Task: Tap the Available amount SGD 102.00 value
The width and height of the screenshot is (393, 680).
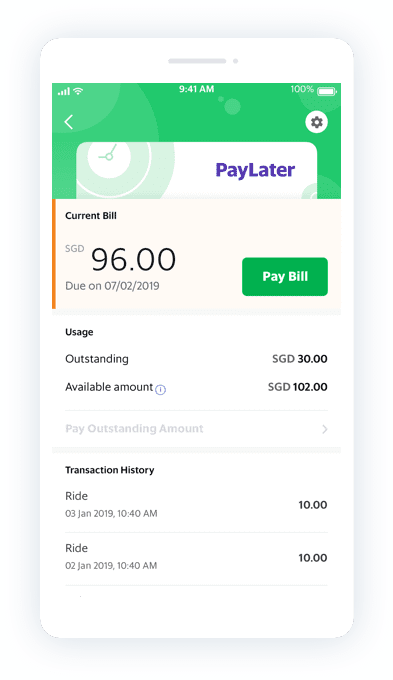Action: point(298,387)
